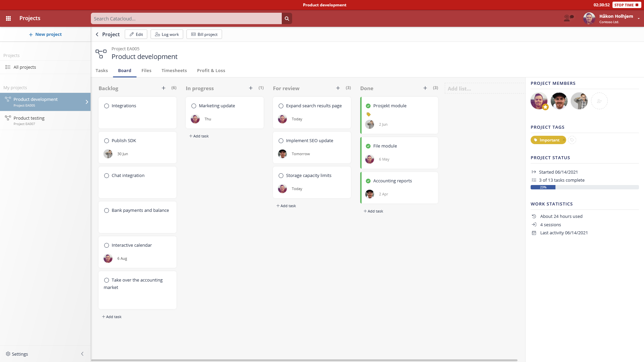Image resolution: width=644 pixels, height=362 pixels.
Task: Switch to the Timesheets tab
Action: tap(174, 71)
